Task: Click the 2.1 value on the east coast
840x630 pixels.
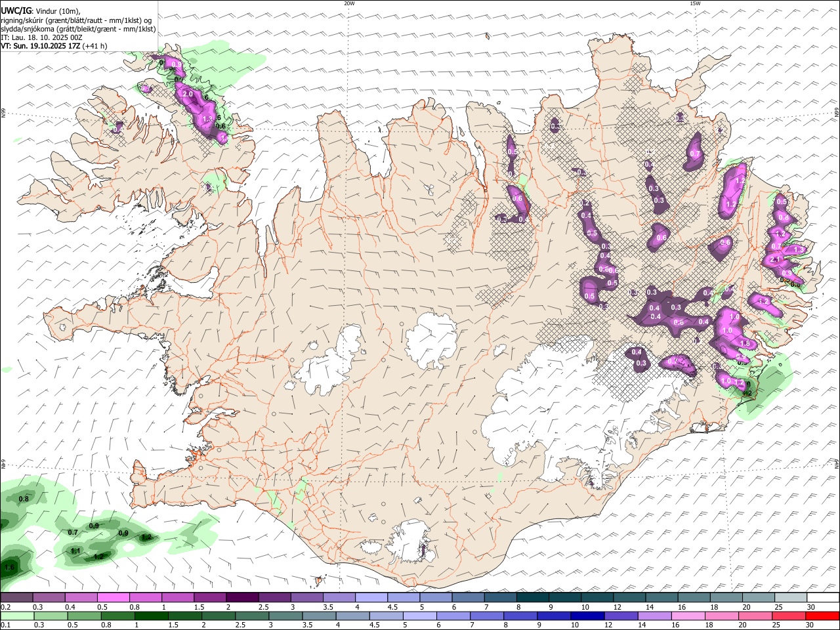Action: (x=775, y=260)
